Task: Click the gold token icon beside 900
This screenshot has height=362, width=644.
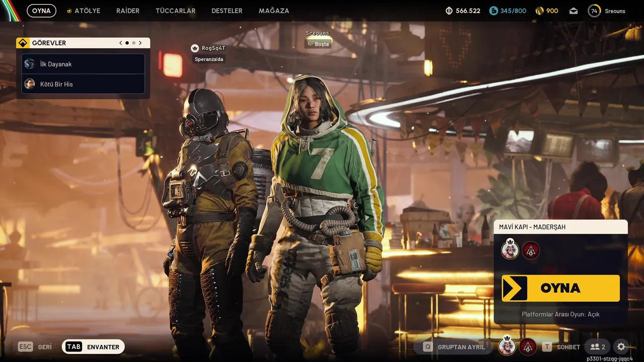Action: pos(539,11)
